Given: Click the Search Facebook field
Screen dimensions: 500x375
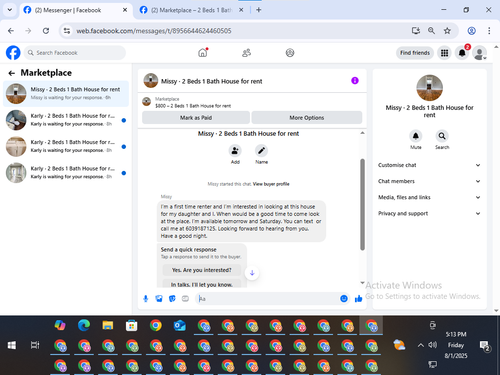Looking at the screenshot, I should (x=75, y=53).
